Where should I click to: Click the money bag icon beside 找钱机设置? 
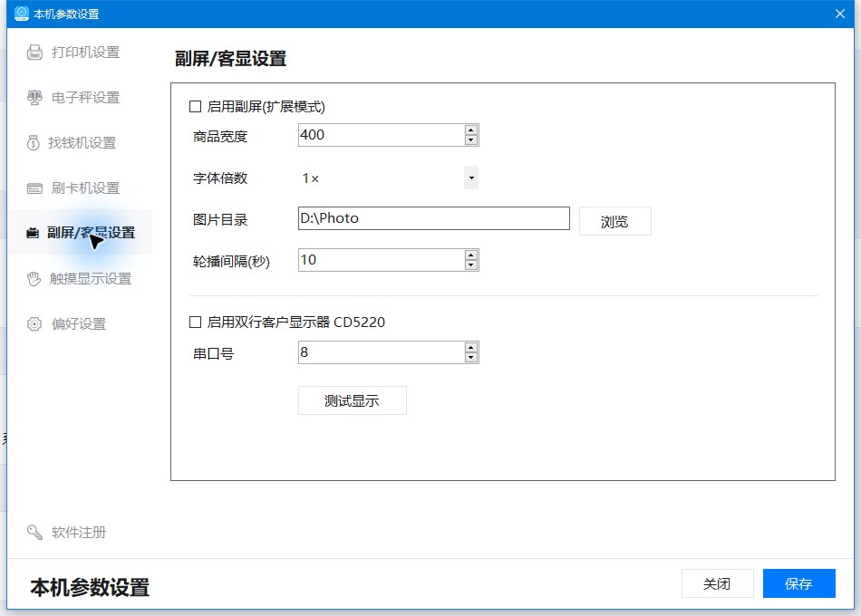(33, 143)
